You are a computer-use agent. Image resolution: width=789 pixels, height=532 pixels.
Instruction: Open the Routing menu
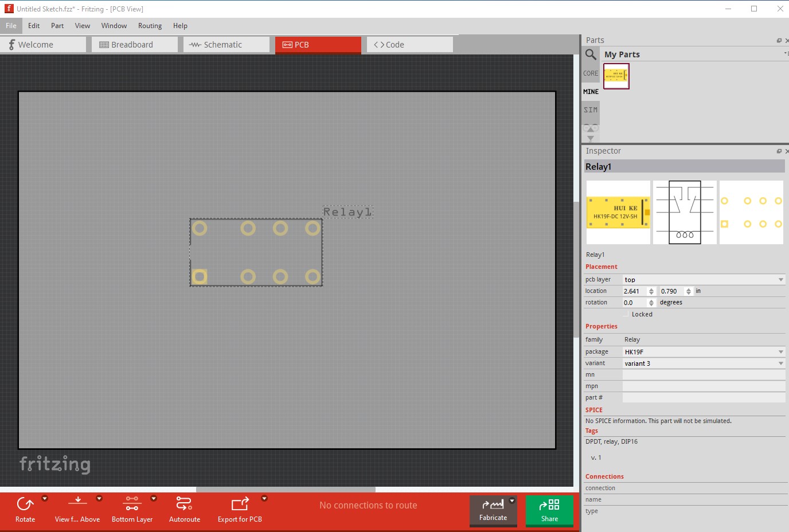(x=150, y=26)
